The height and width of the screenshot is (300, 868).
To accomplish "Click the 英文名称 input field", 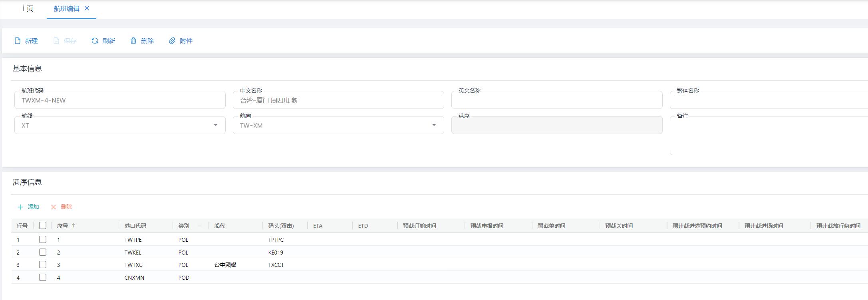I will tap(556, 101).
